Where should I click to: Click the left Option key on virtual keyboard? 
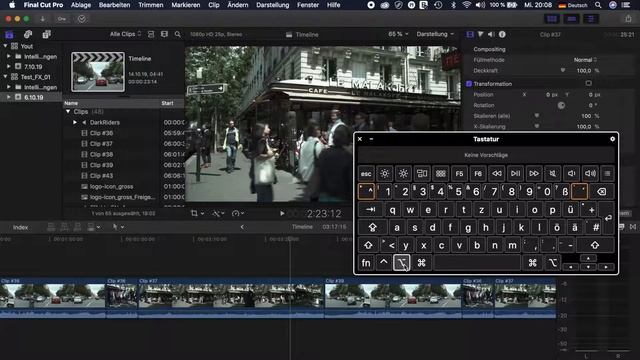click(401, 263)
